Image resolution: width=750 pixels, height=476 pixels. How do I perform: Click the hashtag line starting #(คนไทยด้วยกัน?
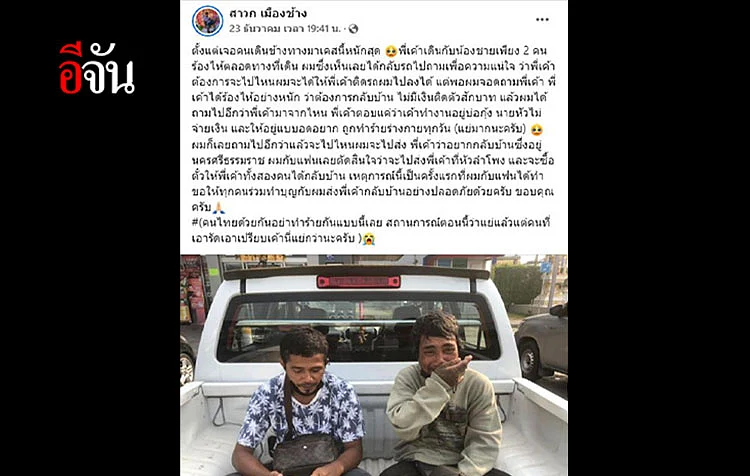click(371, 231)
